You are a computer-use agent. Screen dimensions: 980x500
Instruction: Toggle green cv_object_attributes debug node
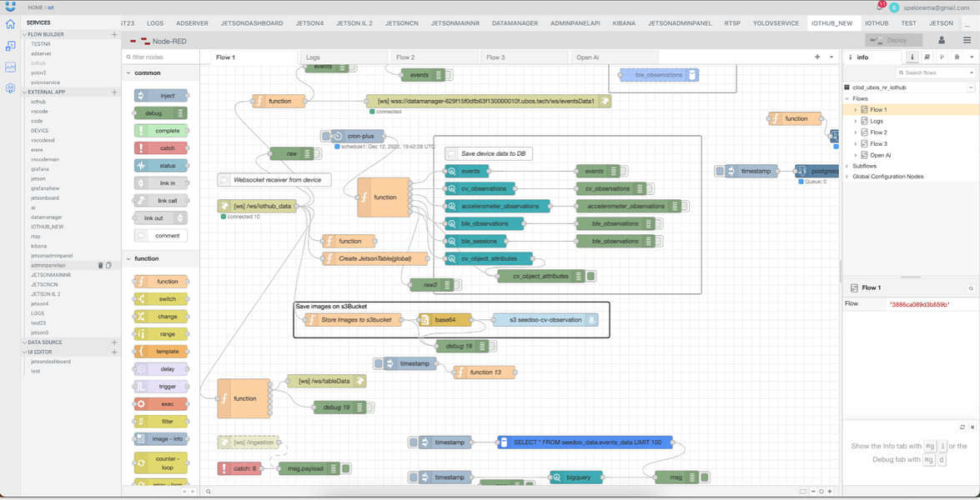591,276
